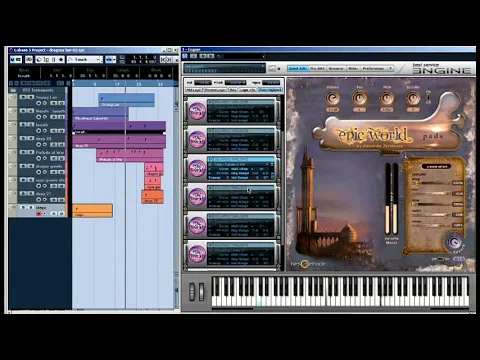
Task: Solo the Prelude of War track
Action: (31, 152)
